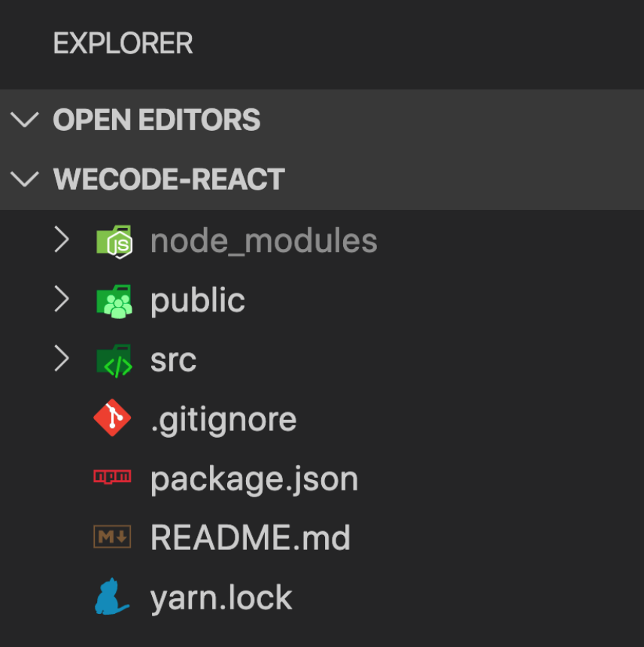Expand the public folder arrow

tap(62, 299)
